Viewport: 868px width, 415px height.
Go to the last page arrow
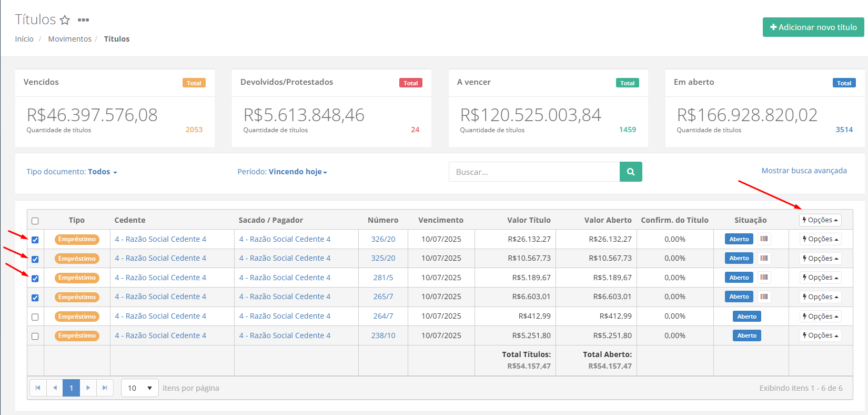coord(105,388)
